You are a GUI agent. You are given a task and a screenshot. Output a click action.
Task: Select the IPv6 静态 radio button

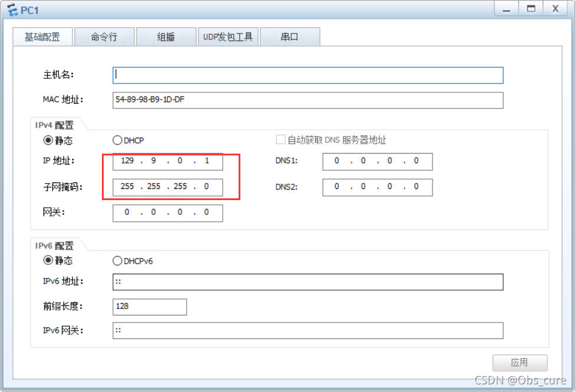pos(48,261)
